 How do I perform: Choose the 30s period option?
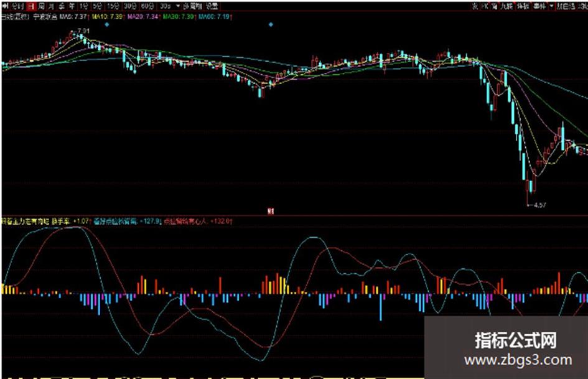coord(166,6)
